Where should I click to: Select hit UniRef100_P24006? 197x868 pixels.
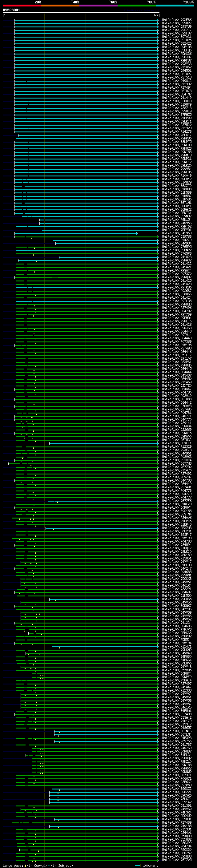click(176, 518)
